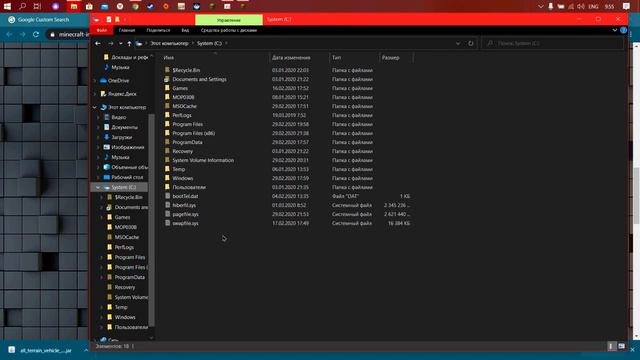Click the volume icon in the system tray
The height and width of the screenshot is (360, 640).
pos(581,7)
